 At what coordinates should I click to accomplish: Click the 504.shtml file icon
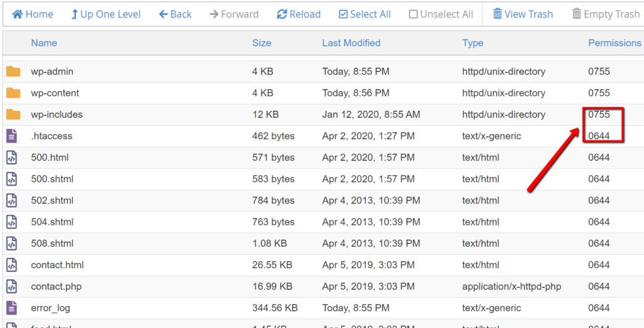point(11,222)
